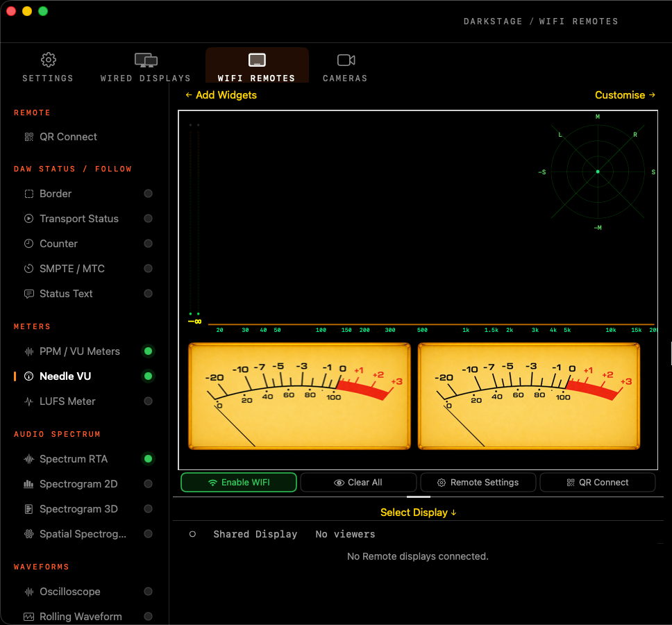
Task: Click the left Needle VU meter widget
Action: point(300,396)
